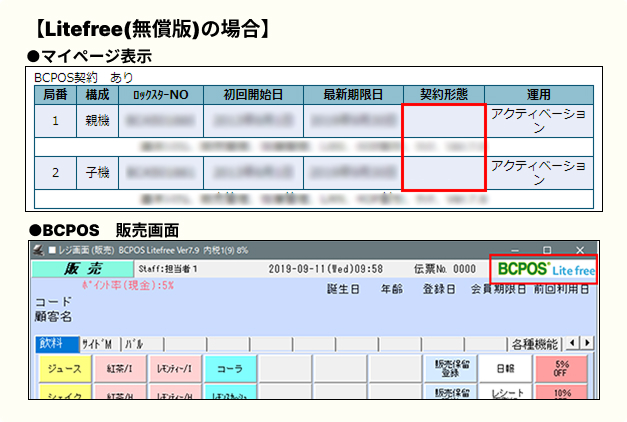Open the 日報 daily report
Viewport: 627px width, 422px height.
505,368
